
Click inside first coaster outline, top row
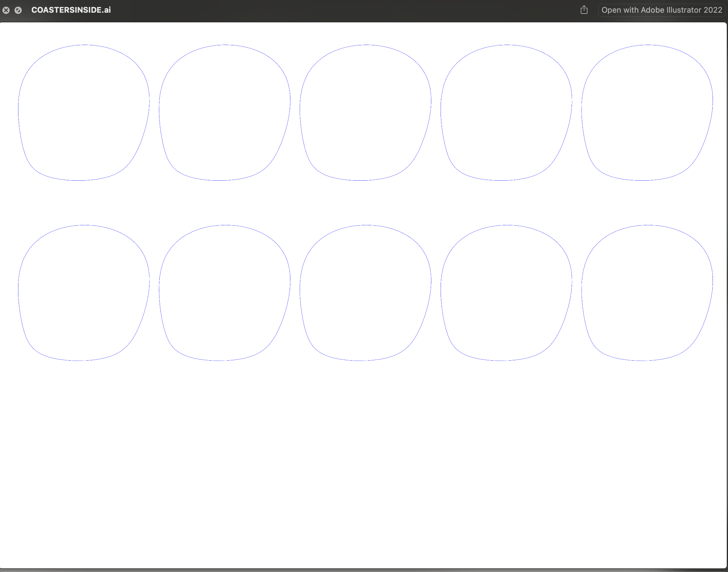(x=84, y=112)
